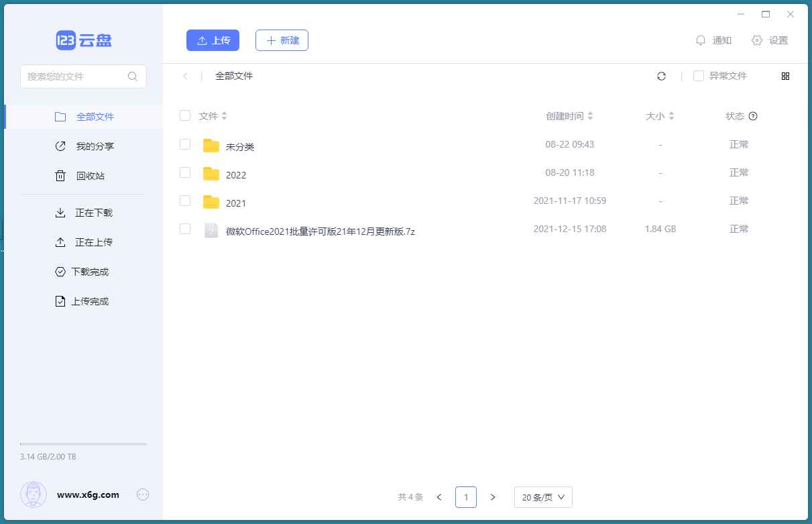Switch to grid view layout
Viewport: 812px width, 524px height.
pos(785,76)
